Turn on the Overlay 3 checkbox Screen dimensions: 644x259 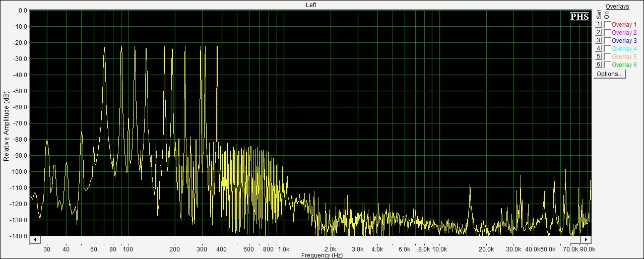tap(607, 41)
